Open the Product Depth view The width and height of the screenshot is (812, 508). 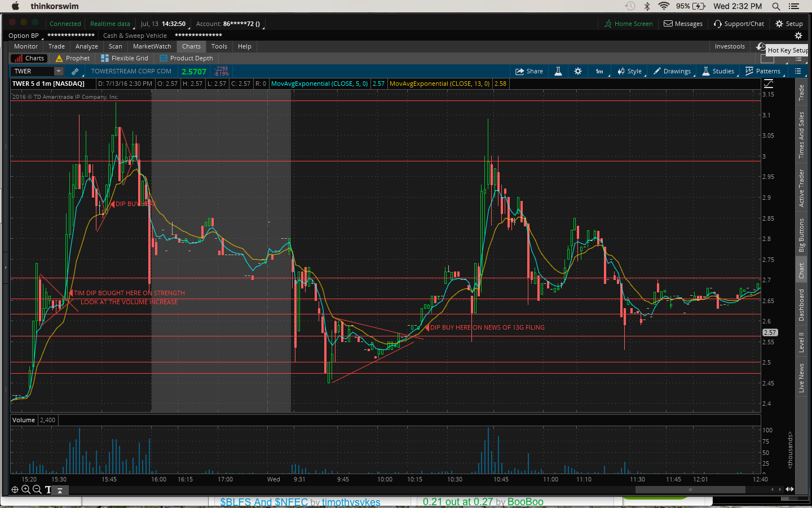coord(187,58)
